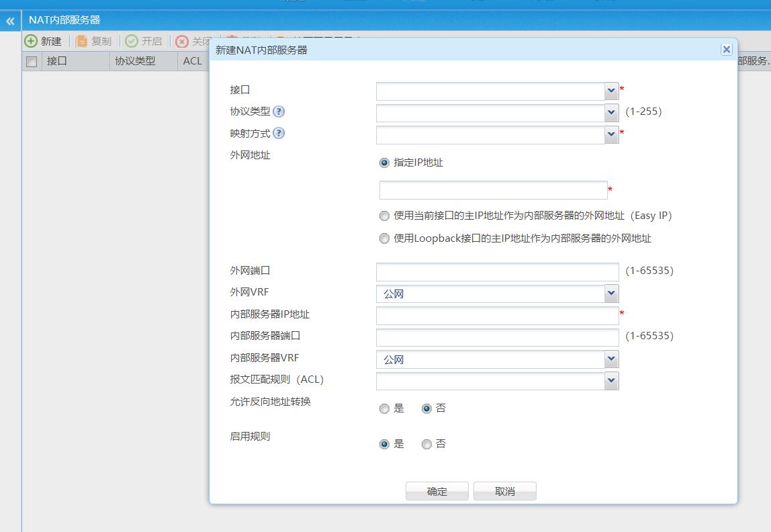Sort by the 协议类型 column header

pos(144,61)
